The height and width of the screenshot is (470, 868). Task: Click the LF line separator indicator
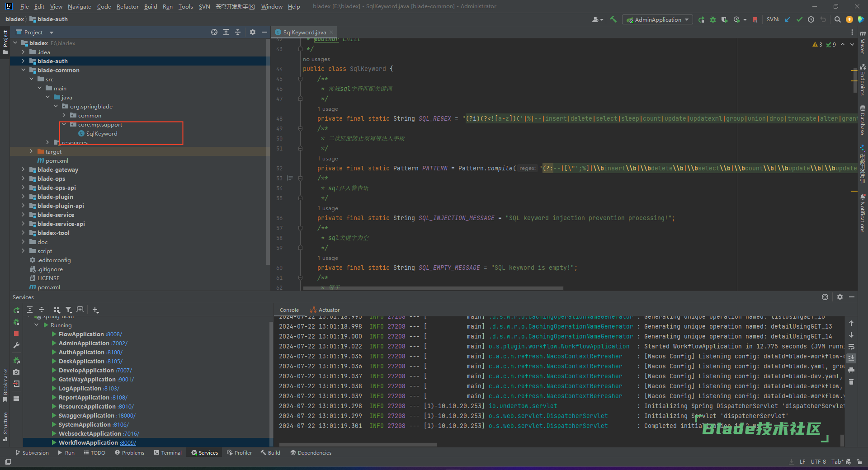[x=802, y=462]
